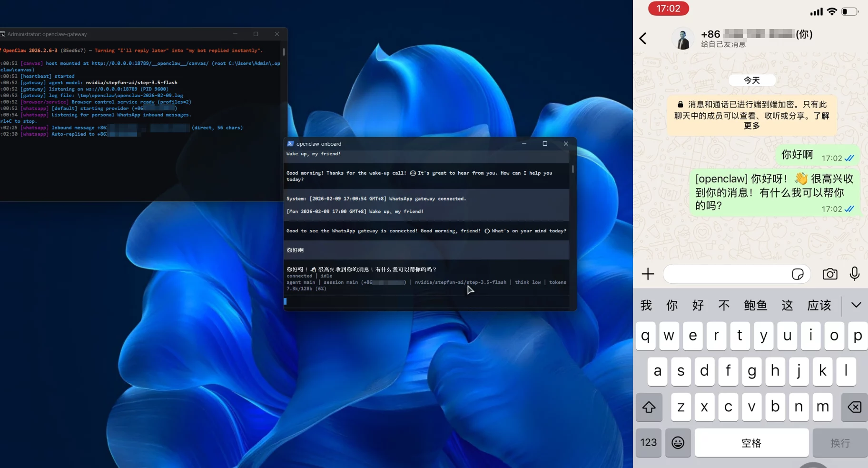Tap the plus attachment icon
Screen dimensions: 868x468
pyautogui.click(x=648, y=274)
